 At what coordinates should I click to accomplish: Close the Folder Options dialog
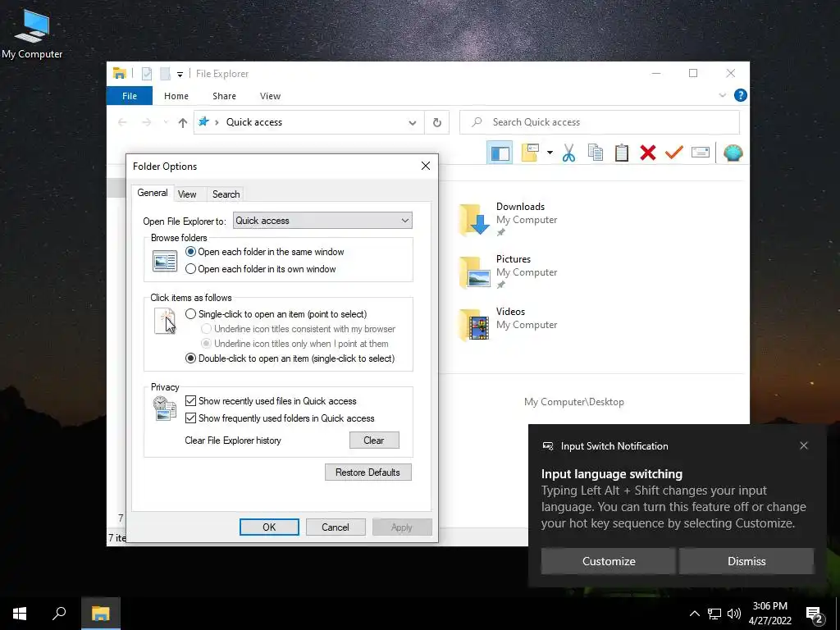(x=426, y=166)
